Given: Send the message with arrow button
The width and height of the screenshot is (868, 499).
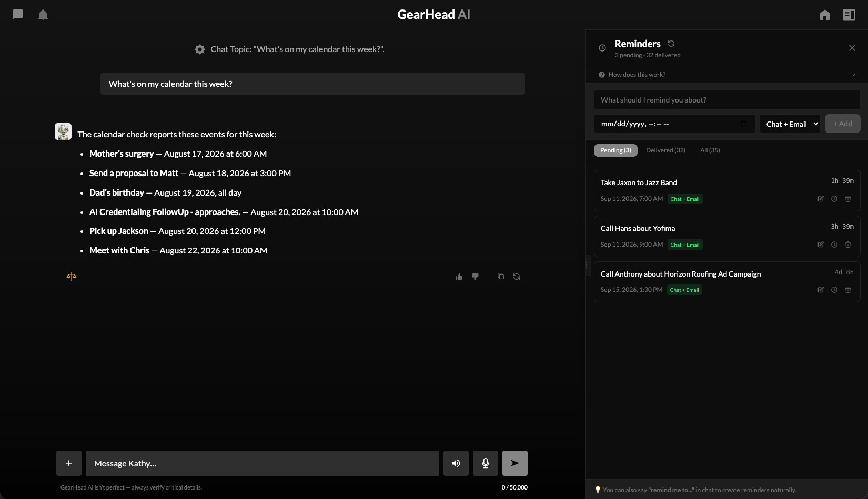Looking at the screenshot, I should click(515, 463).
